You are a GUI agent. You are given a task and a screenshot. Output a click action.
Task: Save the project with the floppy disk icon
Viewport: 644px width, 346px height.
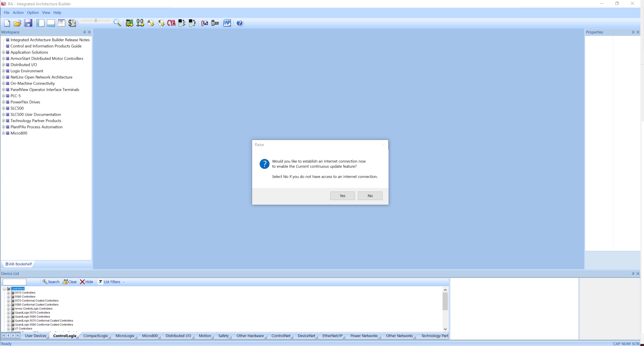(28, 23)
